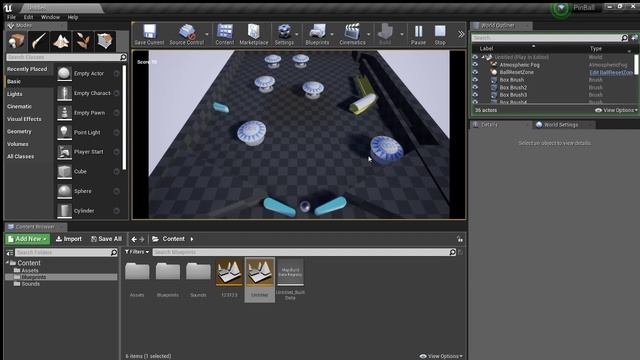Open the Build options dropdown arrow

click(x=402, y=34)
